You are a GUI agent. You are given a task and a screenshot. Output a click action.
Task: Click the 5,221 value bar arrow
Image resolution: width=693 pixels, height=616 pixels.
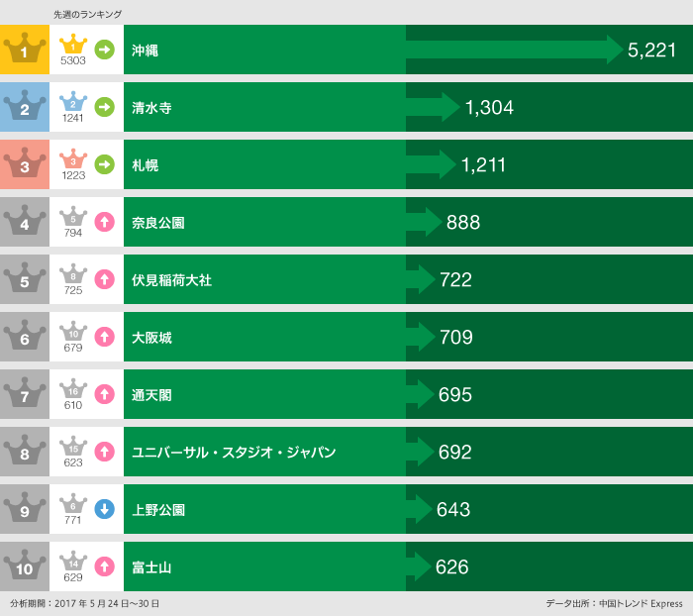click(x=515, y=50)
